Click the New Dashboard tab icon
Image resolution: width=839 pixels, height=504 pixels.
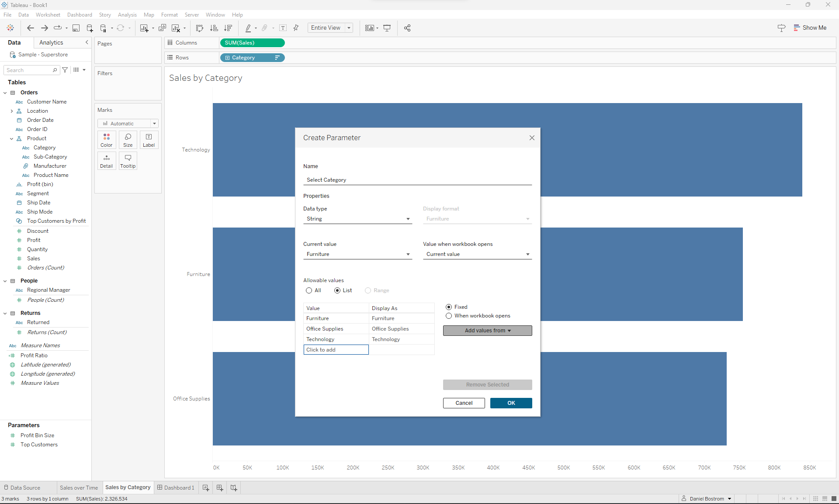pyautogui.click(x=220, y=487)
